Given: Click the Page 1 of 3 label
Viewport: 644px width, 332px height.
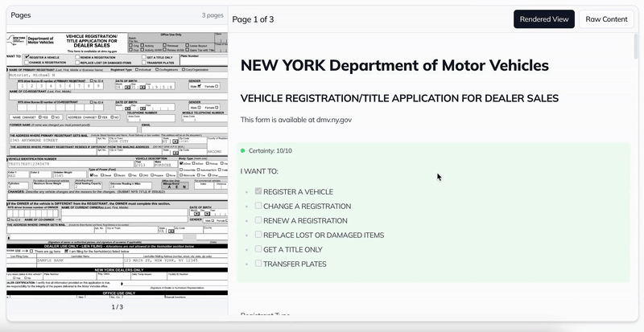Looking at the screenshot, I should click(x=253, y=19).
